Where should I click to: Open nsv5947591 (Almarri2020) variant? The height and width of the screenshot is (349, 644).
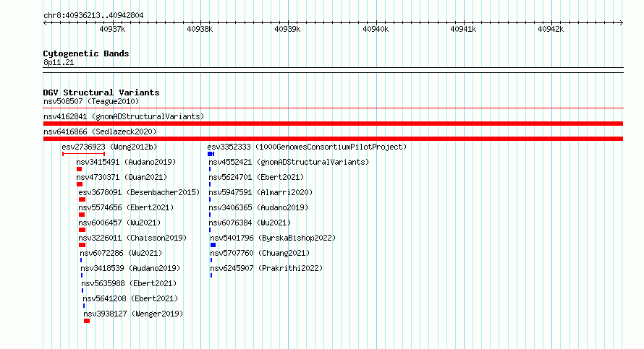pos(260,192)
